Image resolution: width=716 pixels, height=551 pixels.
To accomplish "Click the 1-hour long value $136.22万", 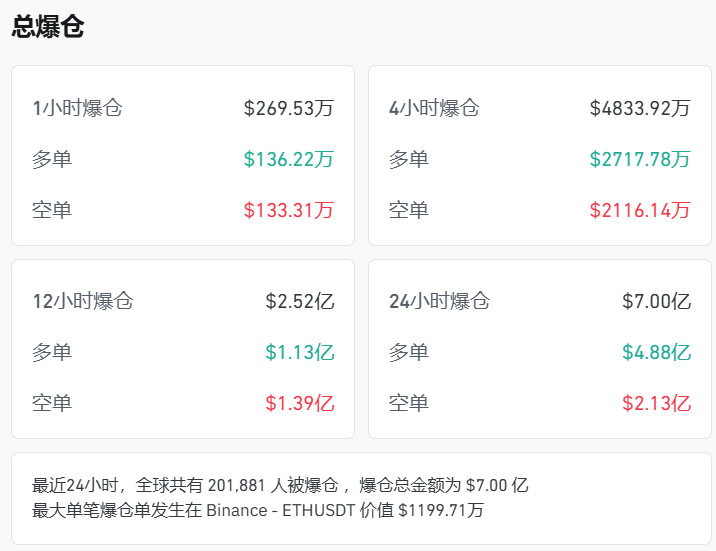I will (x=288, y=159).
